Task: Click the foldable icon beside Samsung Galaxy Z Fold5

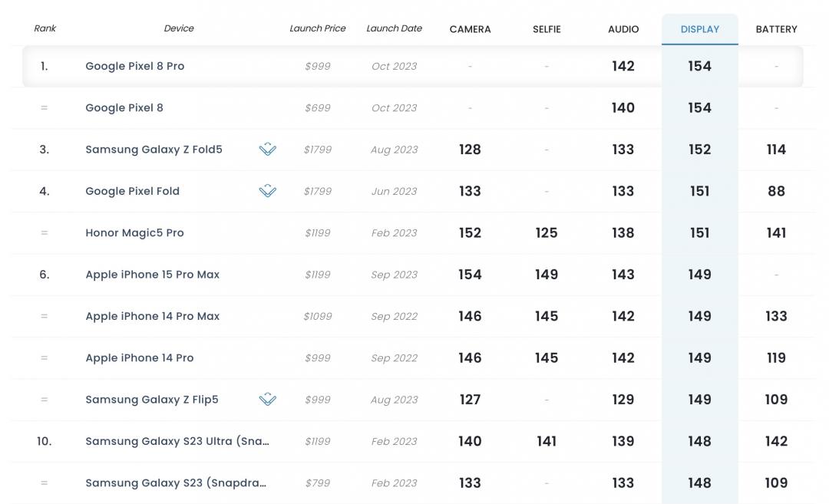Action: 267,150
